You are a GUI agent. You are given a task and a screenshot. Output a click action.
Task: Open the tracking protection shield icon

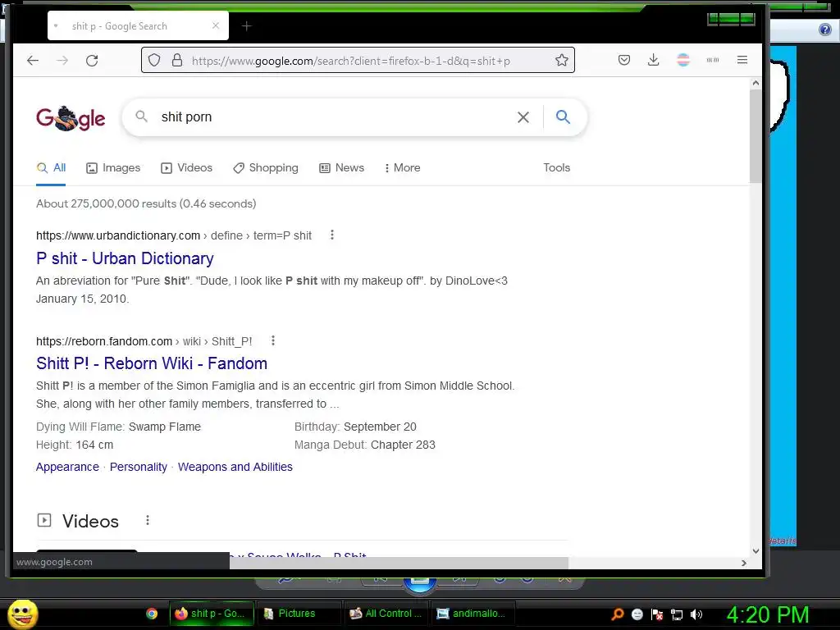(x=154, y=60)
